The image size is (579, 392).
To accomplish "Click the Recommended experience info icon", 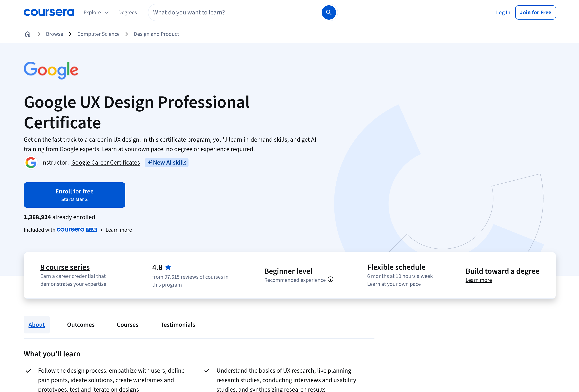I will click(330, 279).
